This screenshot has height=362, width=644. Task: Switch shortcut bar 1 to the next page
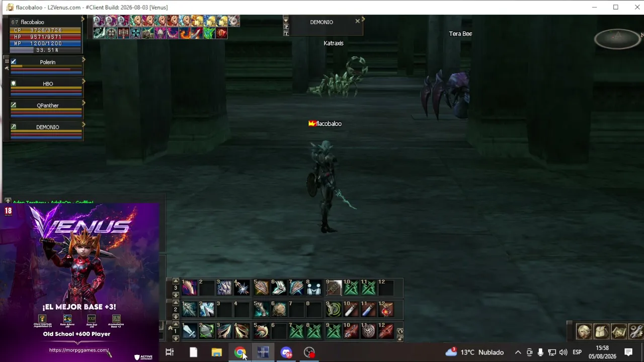click(x=176, y=338)
